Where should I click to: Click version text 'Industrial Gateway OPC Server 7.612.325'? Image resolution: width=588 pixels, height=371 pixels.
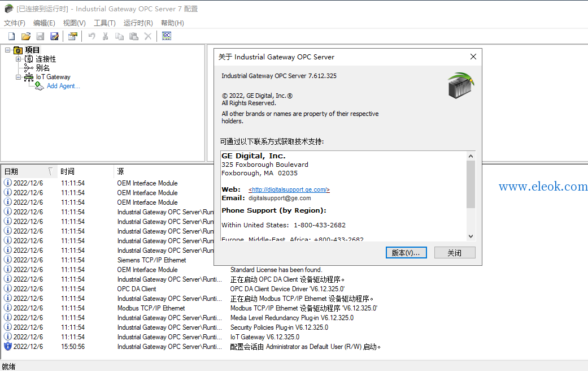point(279,76)
